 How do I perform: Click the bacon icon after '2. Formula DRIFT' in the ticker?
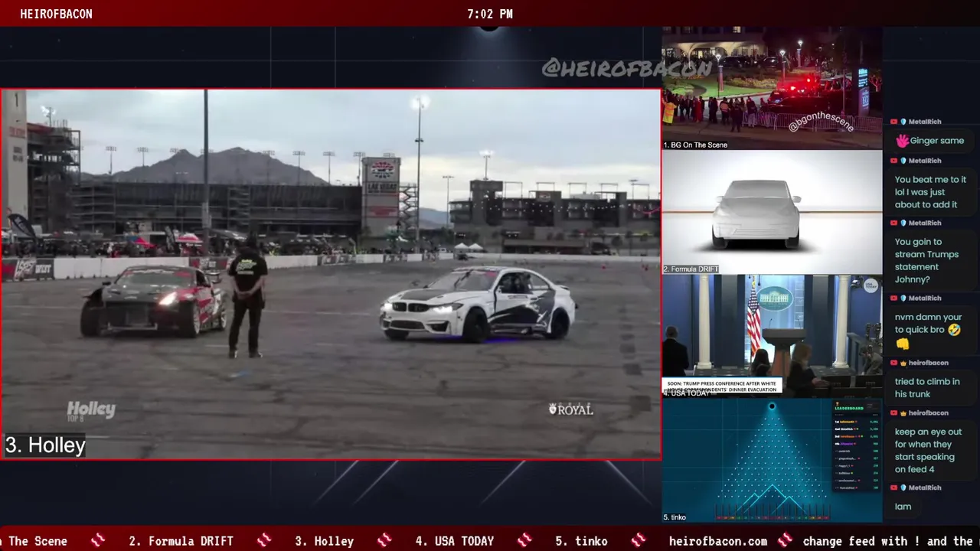point(264,541)
